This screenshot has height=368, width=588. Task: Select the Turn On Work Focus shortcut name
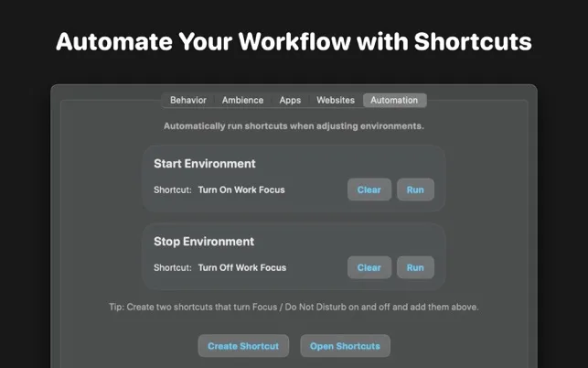pos(241,190)
